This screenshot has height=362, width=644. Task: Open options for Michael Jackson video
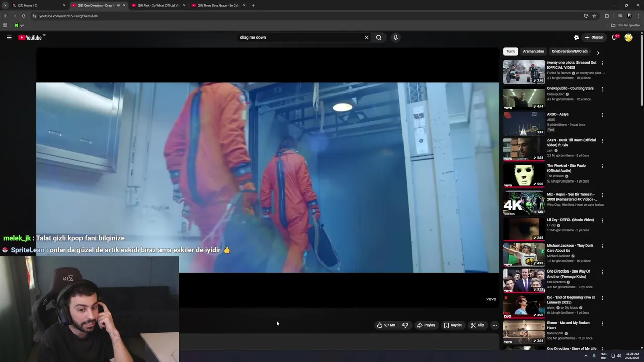coord(602,246)
